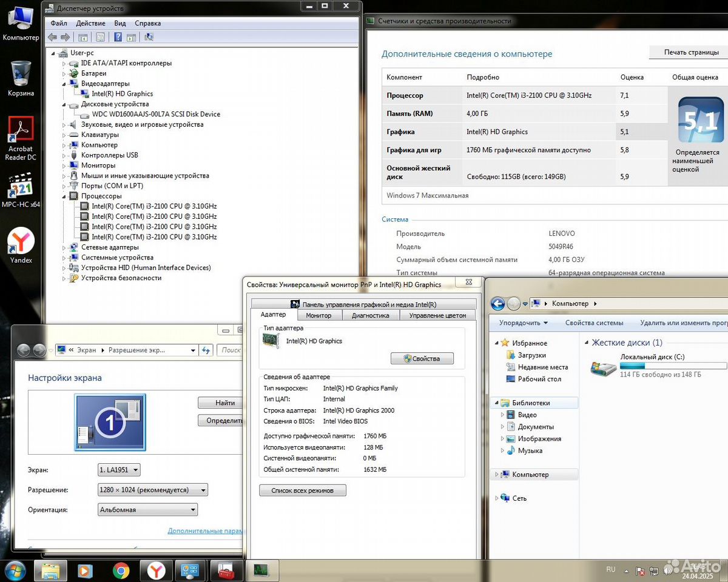This screenshot has height=582, width=728.
Task: Click the blue Help icon in Device Manager toolbar
Action: coord(118,37)
